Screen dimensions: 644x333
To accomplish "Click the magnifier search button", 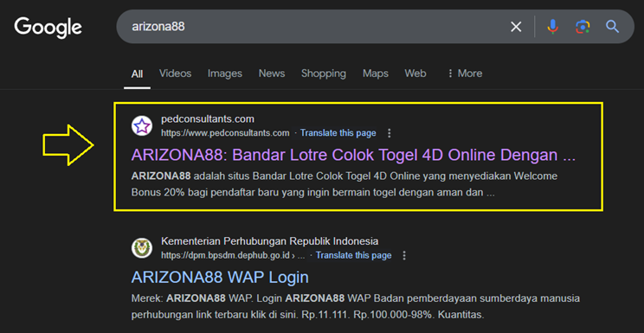I will [x=612, y=27].
